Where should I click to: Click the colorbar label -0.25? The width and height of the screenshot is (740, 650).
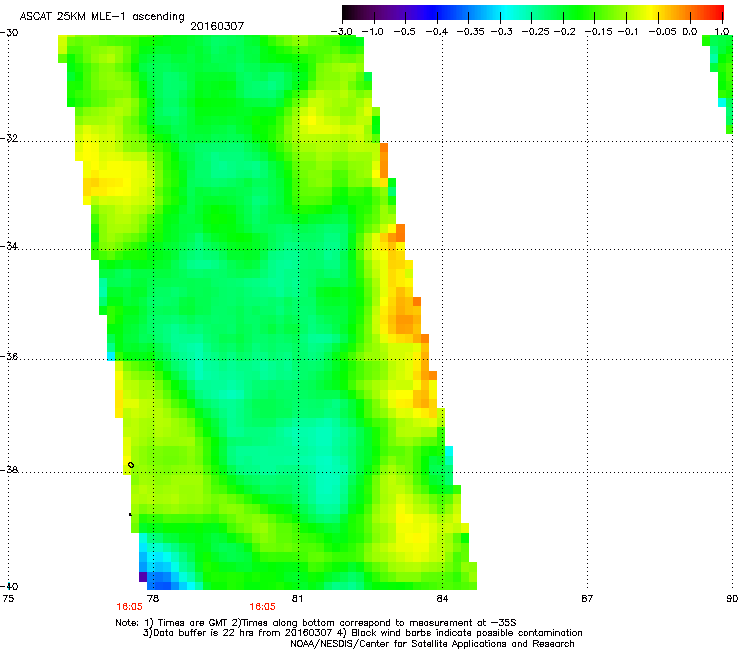pyautogui.click(x=535, y=32)
